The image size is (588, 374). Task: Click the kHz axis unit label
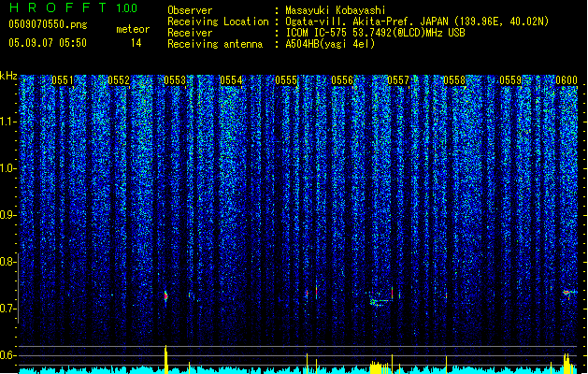click(8, 76)
